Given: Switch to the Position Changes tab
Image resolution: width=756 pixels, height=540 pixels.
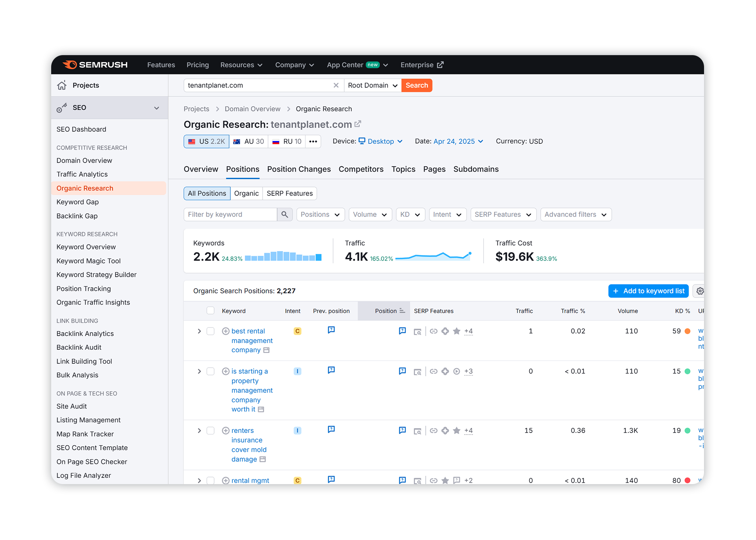Looking at the screenshot, I should (x=299, y=169).
